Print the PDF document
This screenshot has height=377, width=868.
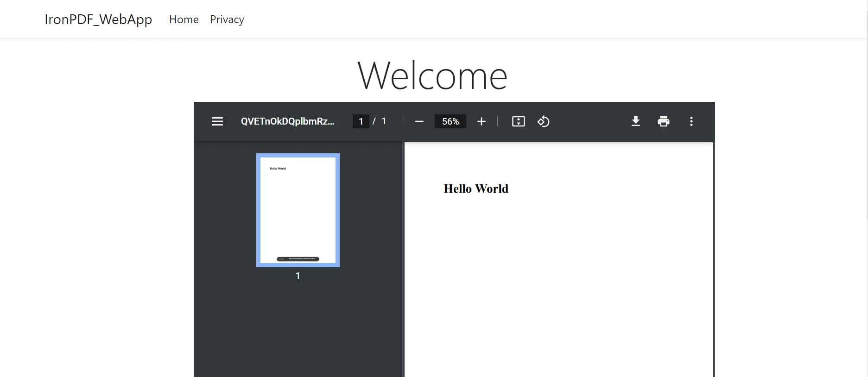tap(664, 121)
